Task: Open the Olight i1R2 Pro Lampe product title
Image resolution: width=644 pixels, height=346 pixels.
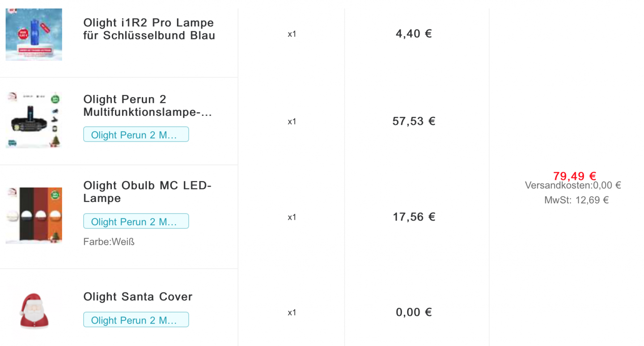Action: click(x=149, y=29)
